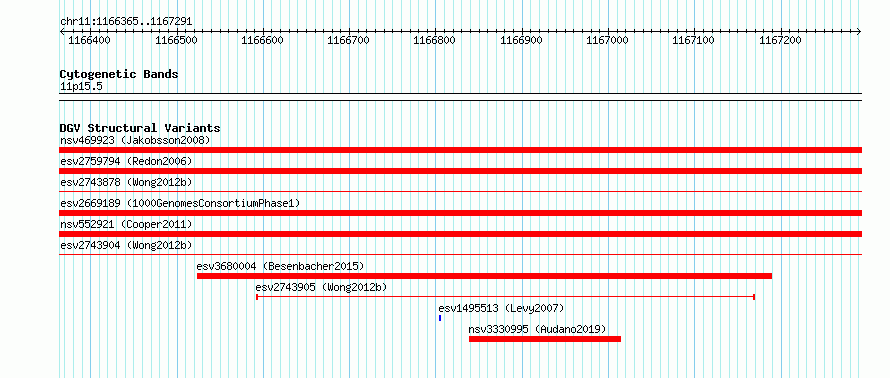Select the red bar of esv3680004
The width and height of the screenshot is (890, 378).
tap(484, 276)
